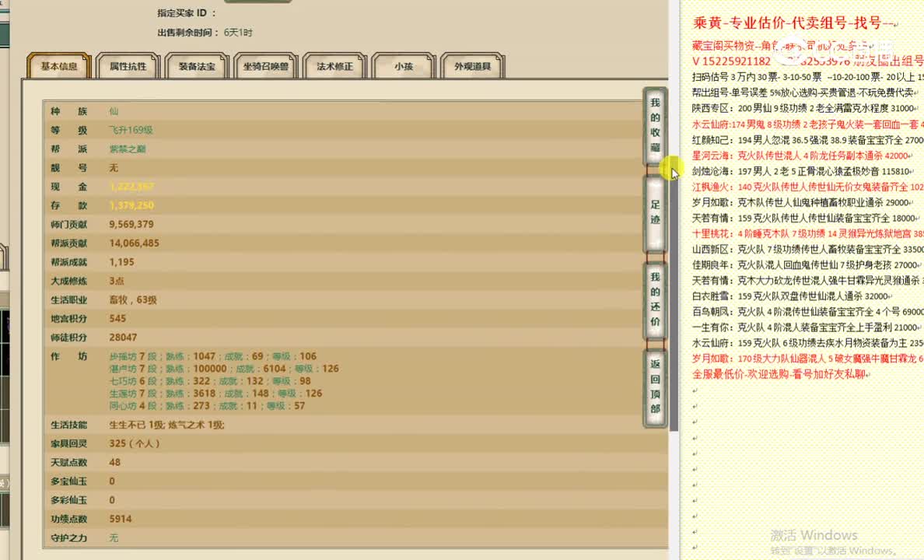Open the 装备法宝 tab
This screenshot has height=560, width=924.
tap(197, 66)
